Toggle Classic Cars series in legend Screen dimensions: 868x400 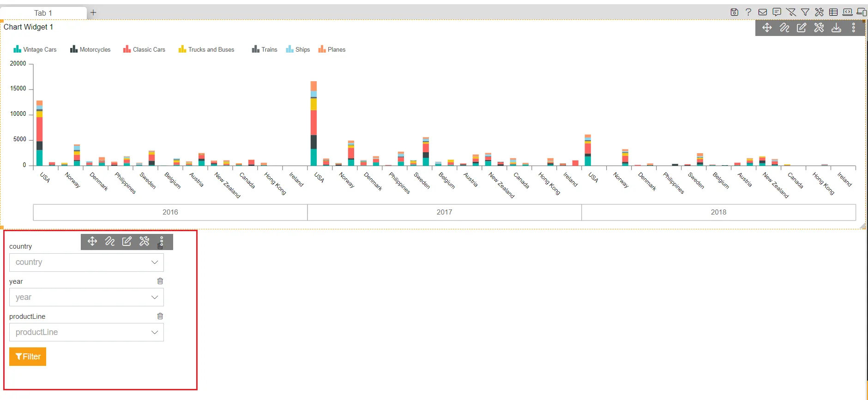point(144,49)
